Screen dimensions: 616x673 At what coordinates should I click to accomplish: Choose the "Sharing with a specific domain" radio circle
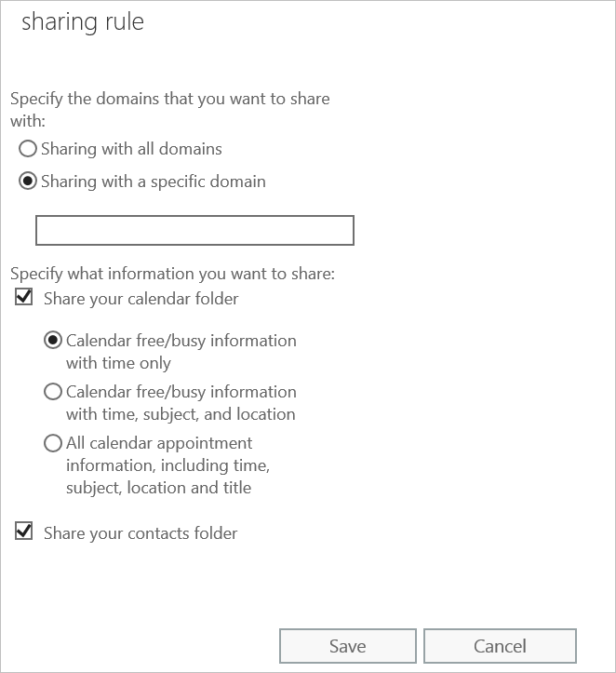point(28,182)
